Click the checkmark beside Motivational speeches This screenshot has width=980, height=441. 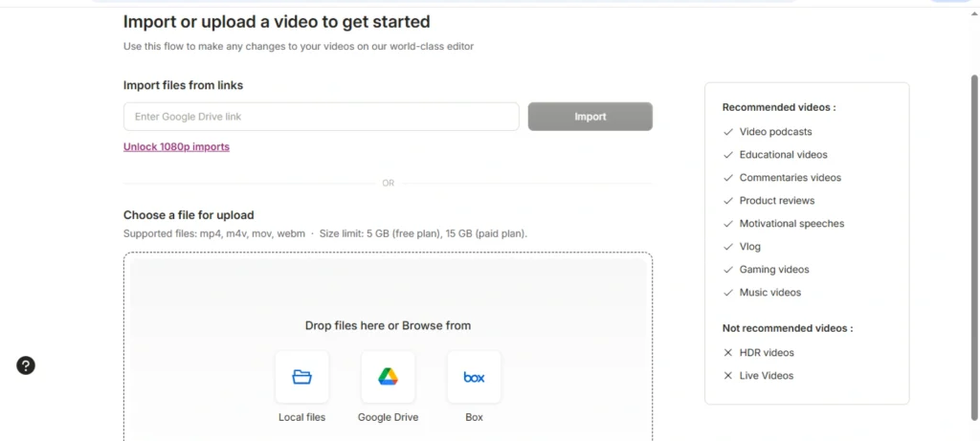[728, 224]
